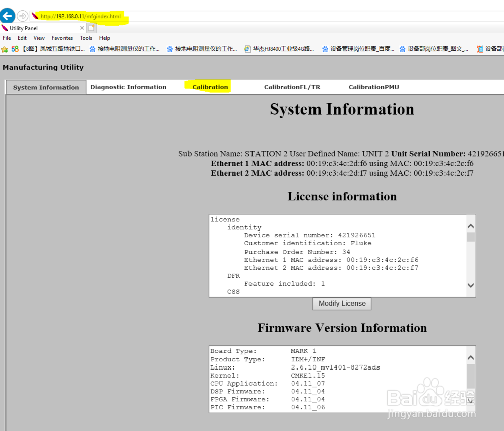Screen dimensions: 504x431
Task: Click the license box scroll down arrow
Action: tap(471, 285)
